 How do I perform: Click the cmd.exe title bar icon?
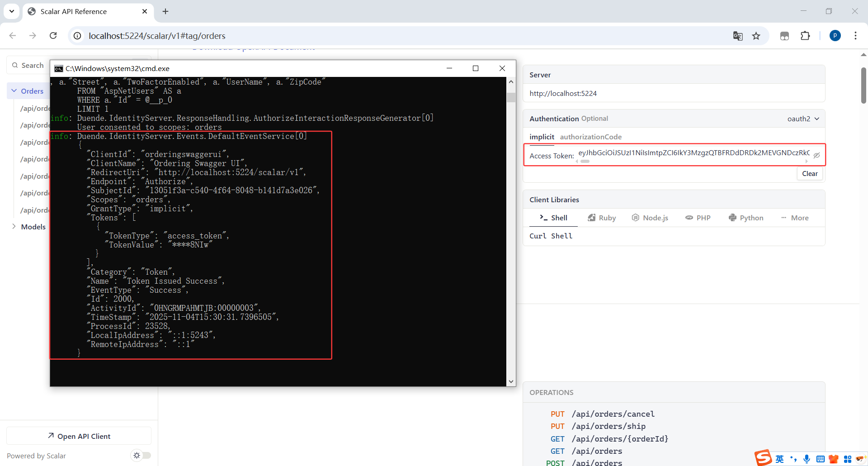(x=59, y=68)
